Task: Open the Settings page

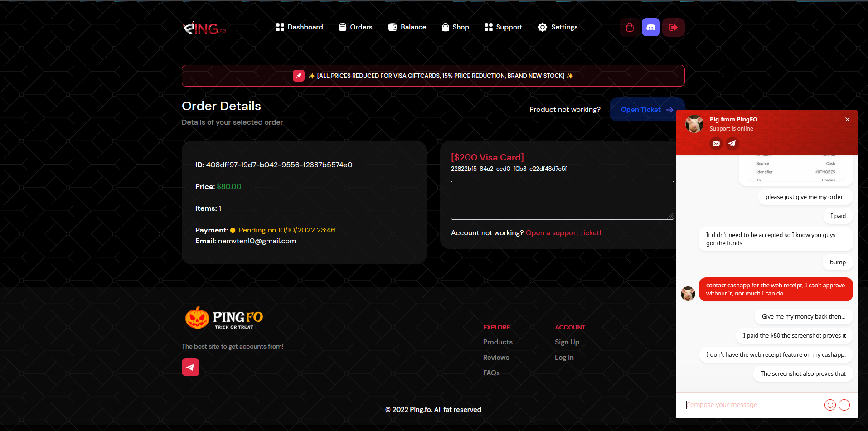Action: point(558,27)
